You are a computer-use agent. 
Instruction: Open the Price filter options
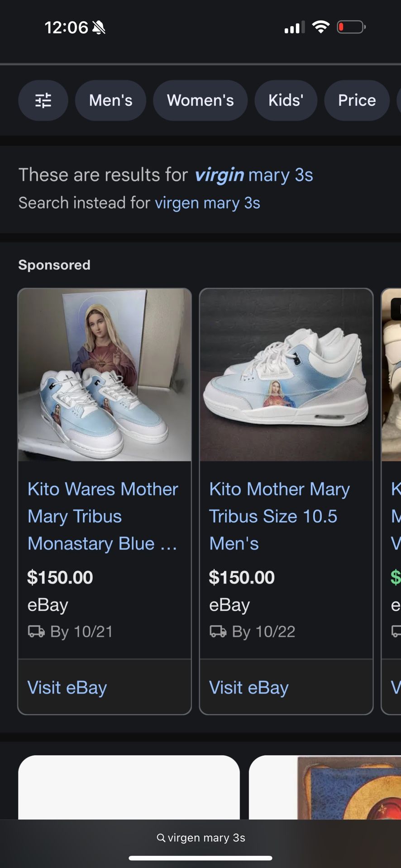click(x=357, y=100)
